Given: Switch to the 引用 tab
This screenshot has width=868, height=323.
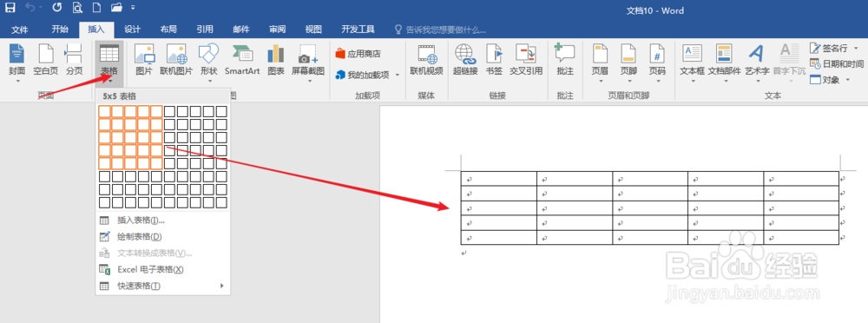Looking at the screenshot, I should [205, 30].
